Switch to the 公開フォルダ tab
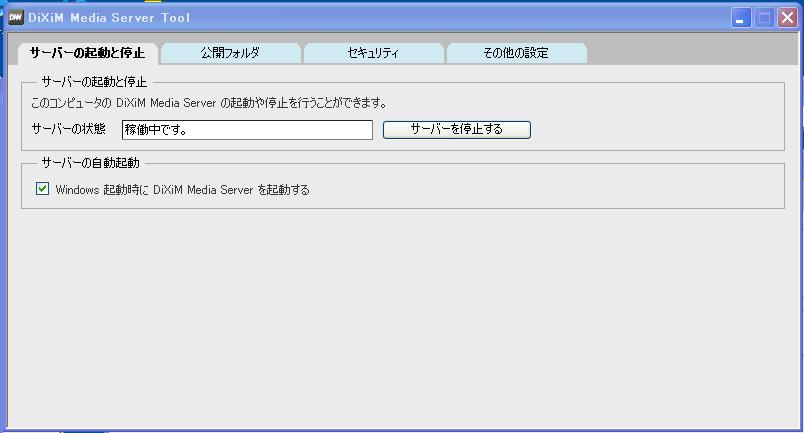804x433 pixels. pos(231,53)
